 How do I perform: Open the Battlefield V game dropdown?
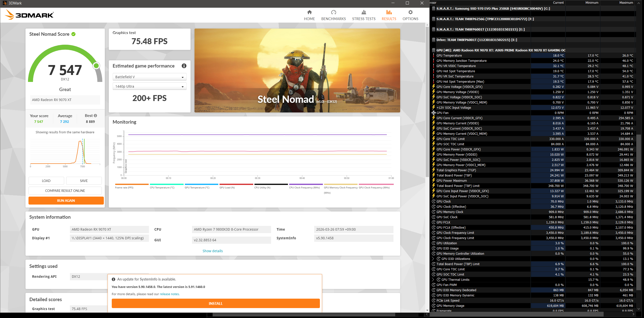(x=149, y=77)
